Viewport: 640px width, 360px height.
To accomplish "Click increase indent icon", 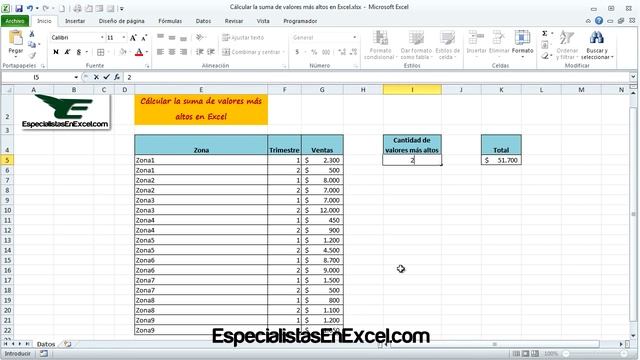I will [x=211, y=52].
